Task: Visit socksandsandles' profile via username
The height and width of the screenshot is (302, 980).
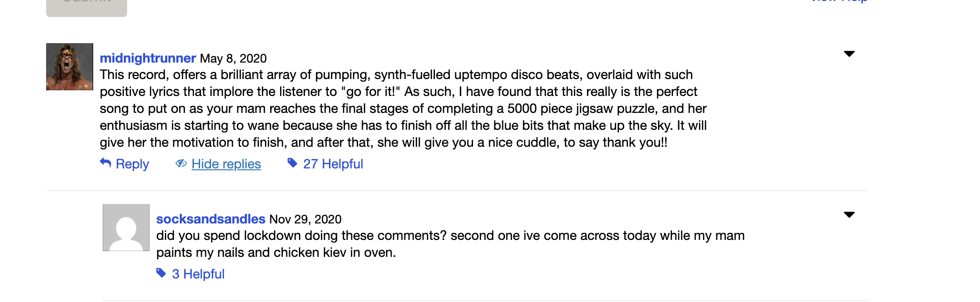Action: pyautogui.click(x=211, y=219)
